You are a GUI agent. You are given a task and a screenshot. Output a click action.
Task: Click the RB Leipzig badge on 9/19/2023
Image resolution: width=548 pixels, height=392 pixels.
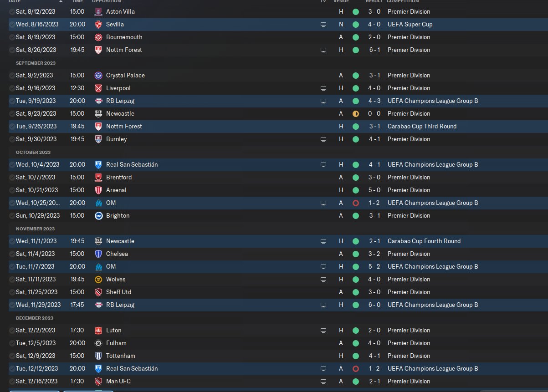[98, 101]
